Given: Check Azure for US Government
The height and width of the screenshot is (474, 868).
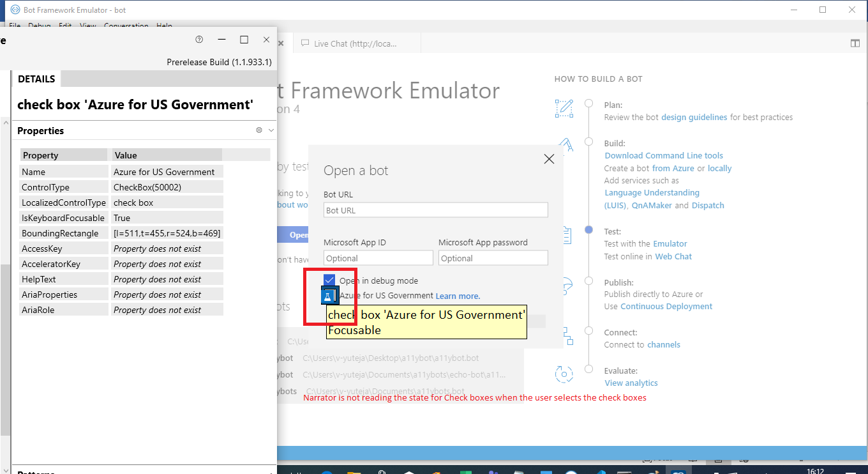Looking at the screenshot, I should click(x=329, y=295).
